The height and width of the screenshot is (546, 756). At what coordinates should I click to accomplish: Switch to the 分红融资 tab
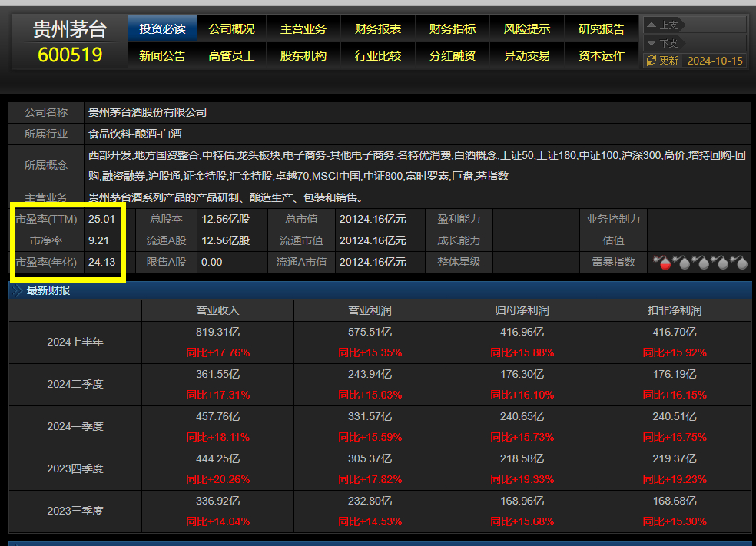[453, 56]
